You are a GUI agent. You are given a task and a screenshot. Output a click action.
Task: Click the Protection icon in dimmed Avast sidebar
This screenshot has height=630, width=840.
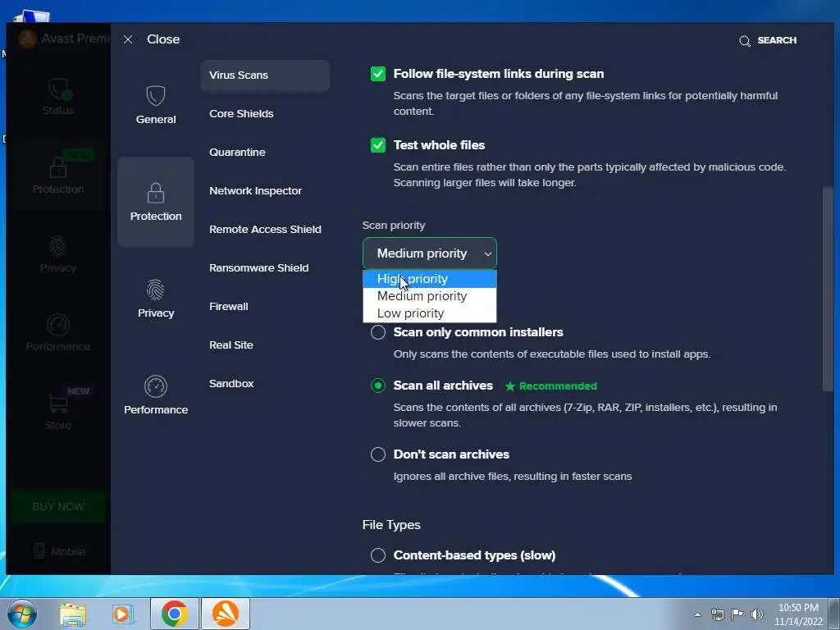(58, 167)
